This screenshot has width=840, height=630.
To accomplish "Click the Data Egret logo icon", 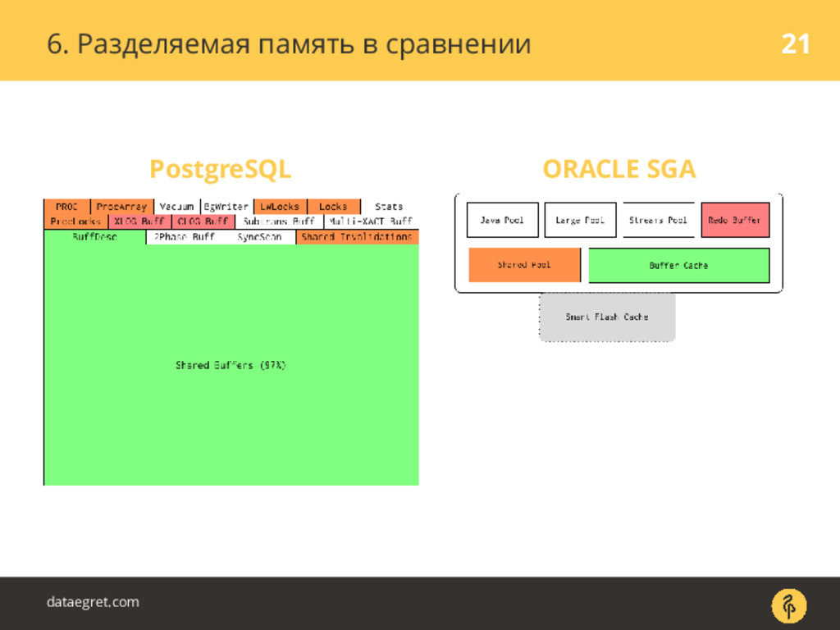I will coord(788,606).
